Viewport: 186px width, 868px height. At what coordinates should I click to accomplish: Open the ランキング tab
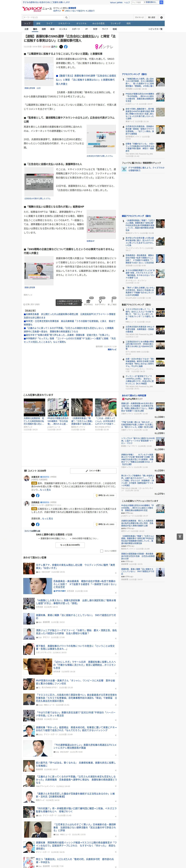[115, 24]
